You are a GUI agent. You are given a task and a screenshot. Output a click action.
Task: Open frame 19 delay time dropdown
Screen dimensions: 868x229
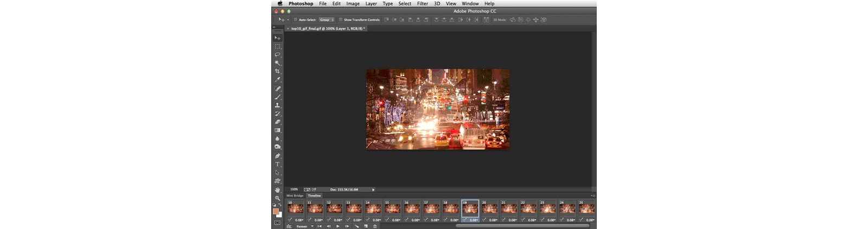pyautogui.click(x=474, y=220)
